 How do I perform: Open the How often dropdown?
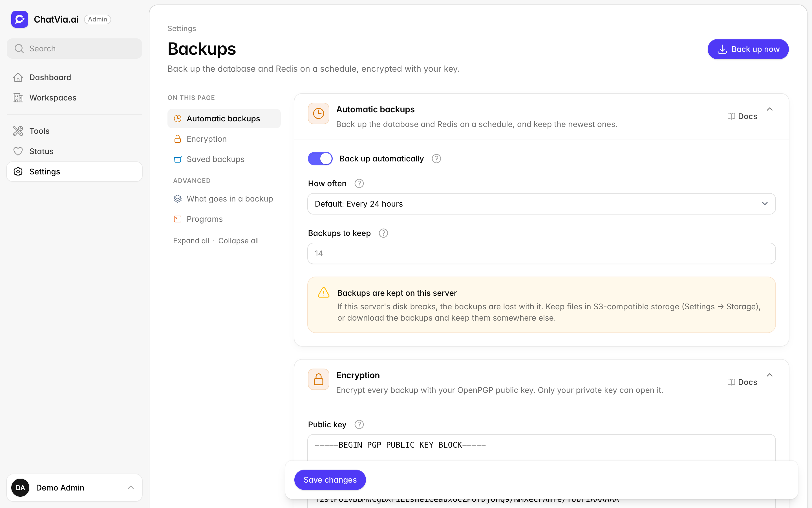click(x=541, y=203)
